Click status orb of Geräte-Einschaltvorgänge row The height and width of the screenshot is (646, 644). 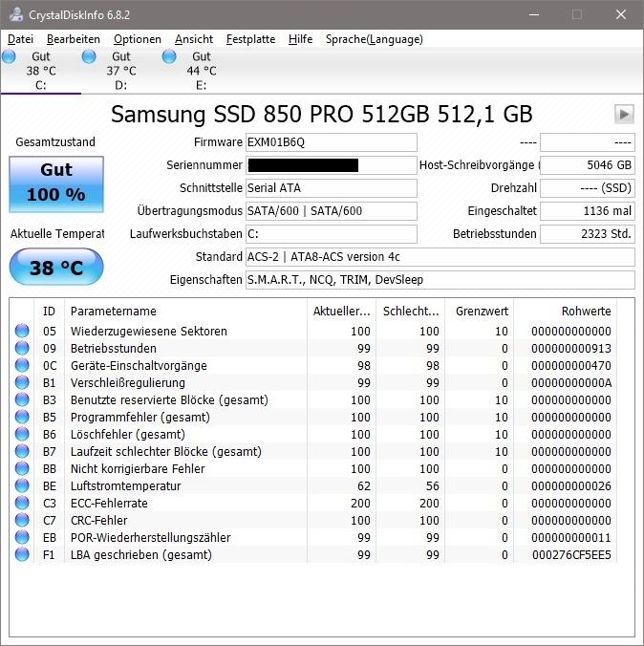point(22,365)
